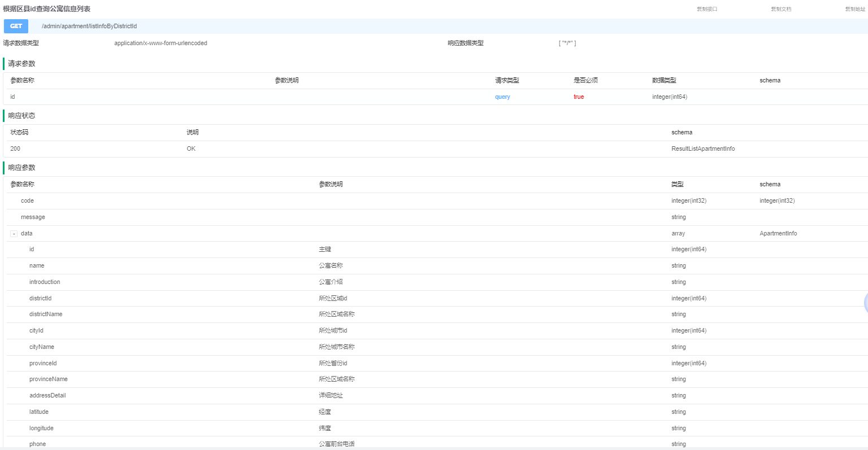Click the cityId parameter name
This screenshot has width=868, height=450.
36,331
